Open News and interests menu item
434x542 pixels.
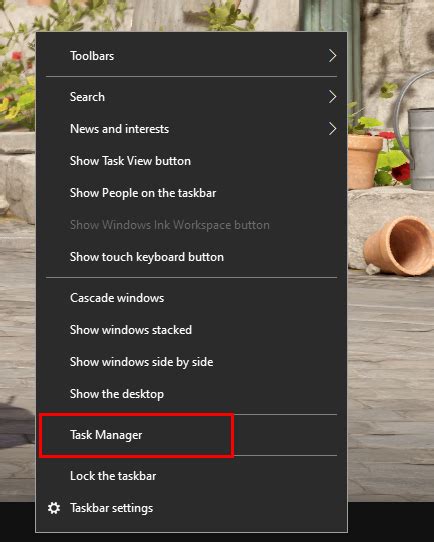point(191,129)
